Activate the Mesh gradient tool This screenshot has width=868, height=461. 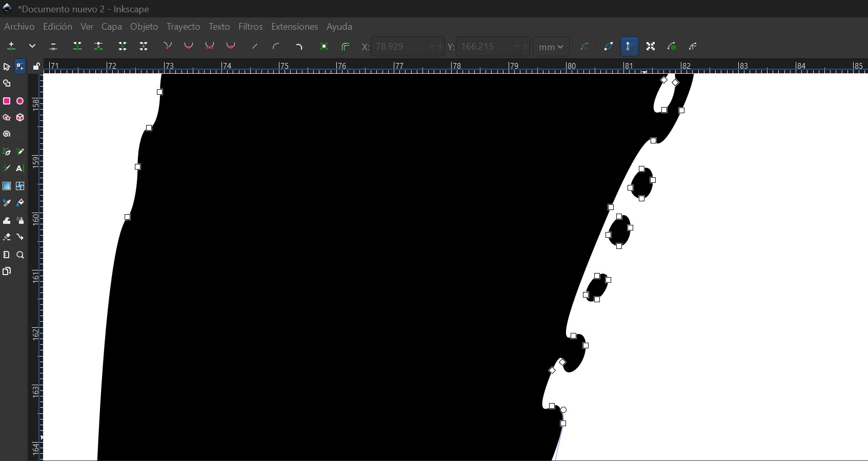point(20,186)
